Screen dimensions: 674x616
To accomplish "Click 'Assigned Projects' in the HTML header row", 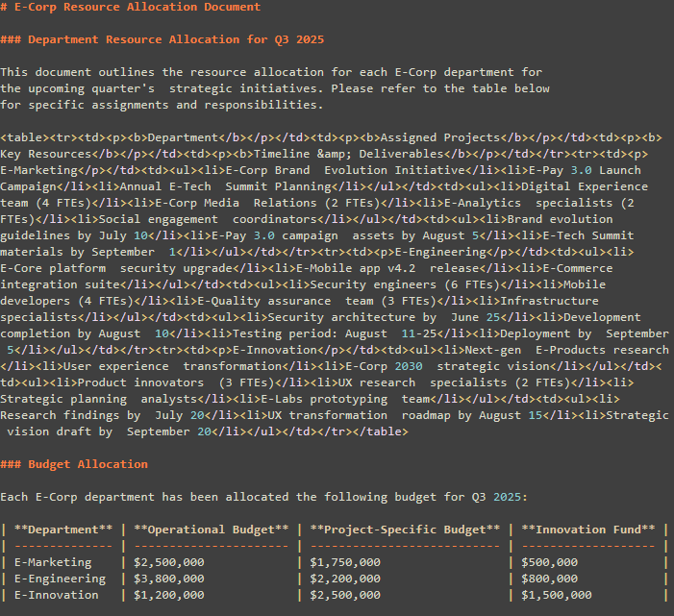I will tap(440, 137).
